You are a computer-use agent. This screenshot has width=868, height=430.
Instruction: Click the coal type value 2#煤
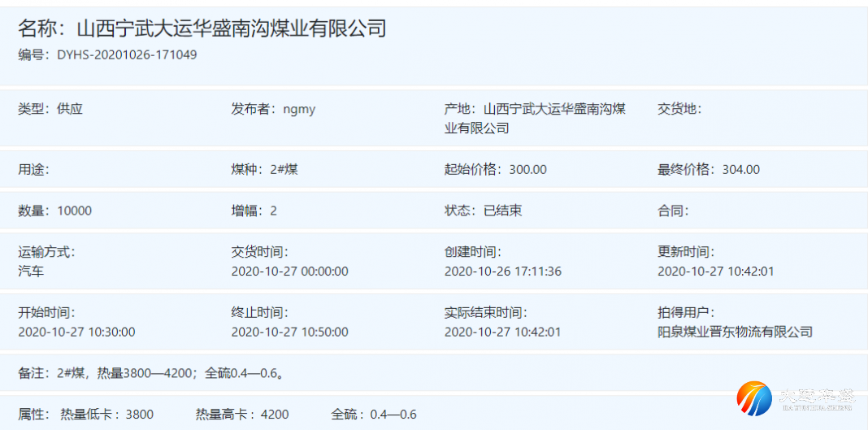pyautogui.click(x=284, y=170)
